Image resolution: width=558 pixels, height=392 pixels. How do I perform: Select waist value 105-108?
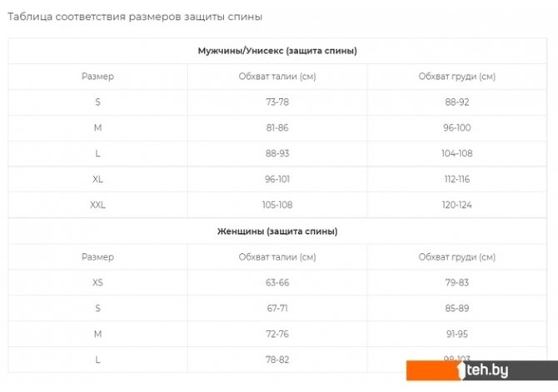tap(277, 205)
